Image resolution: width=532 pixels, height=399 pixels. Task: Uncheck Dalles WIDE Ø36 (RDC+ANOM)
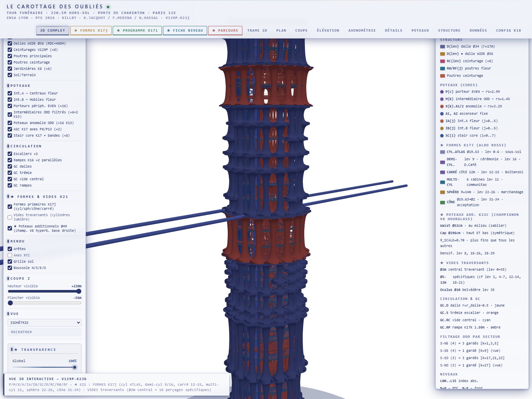tap(10, 44)
